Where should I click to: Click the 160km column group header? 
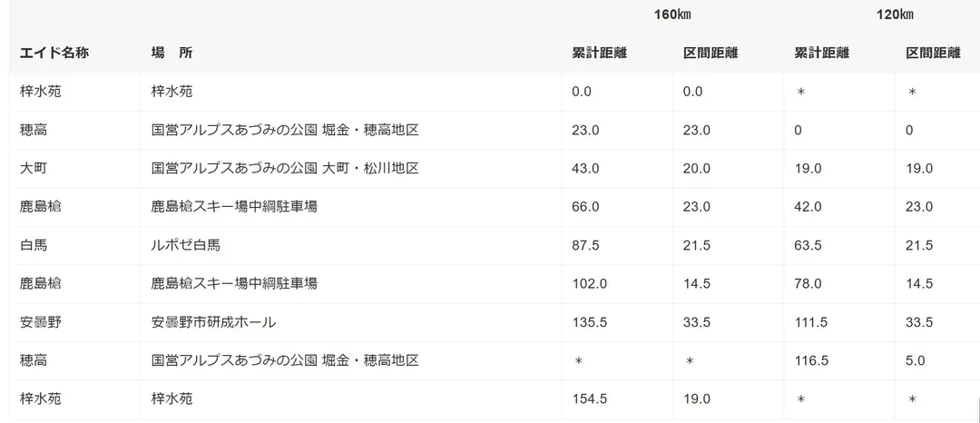click(x=672, y=15)
